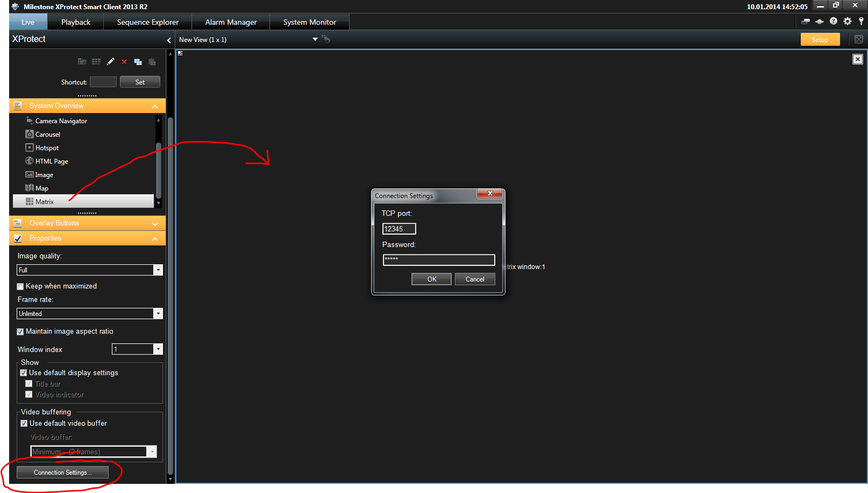
Task: Click the status indicator icon beside the help icon
Action: [820, 22]
